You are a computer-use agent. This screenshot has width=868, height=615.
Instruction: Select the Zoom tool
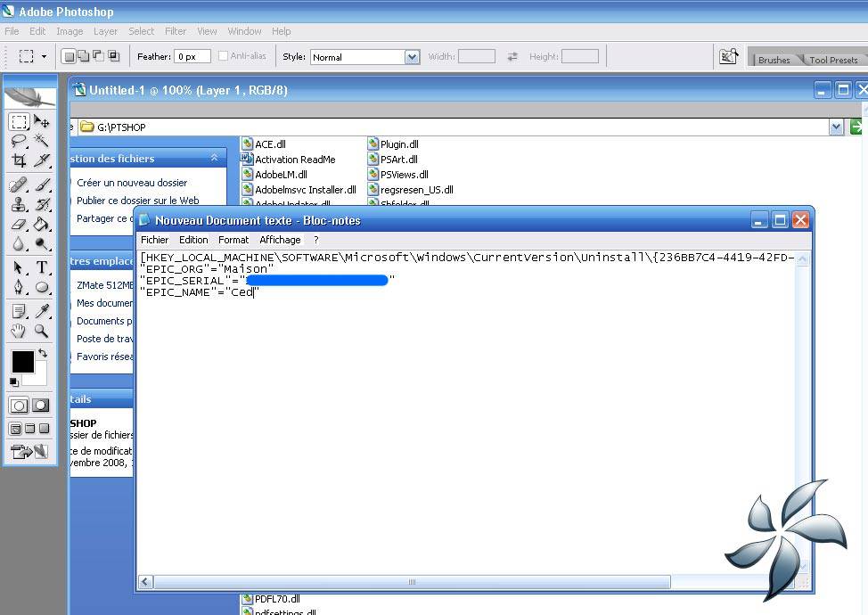click(x=42, y=331)
